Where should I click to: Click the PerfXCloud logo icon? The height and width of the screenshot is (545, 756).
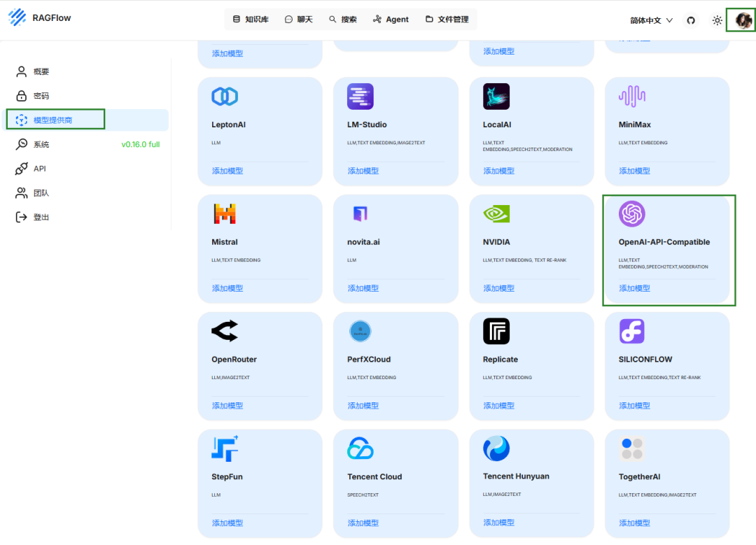(x=360, y=331)
